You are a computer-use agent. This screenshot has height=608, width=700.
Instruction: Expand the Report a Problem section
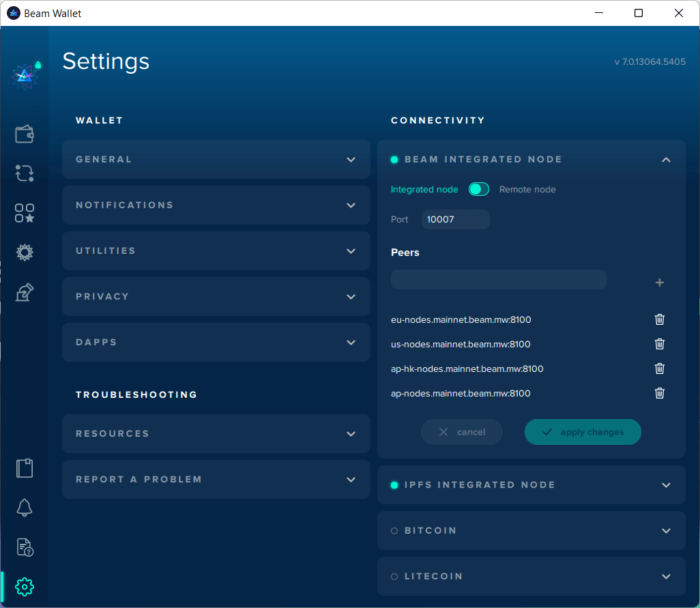tap(216, 480)
